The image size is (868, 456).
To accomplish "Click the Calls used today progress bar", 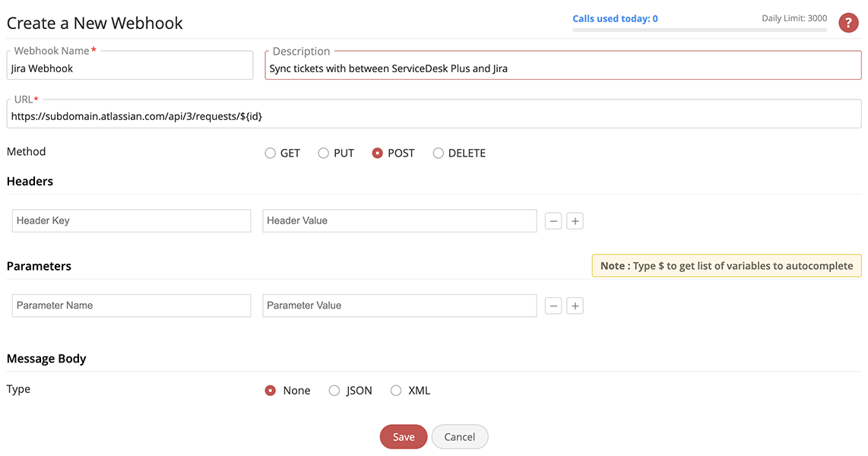I will [x=699, y=30].
